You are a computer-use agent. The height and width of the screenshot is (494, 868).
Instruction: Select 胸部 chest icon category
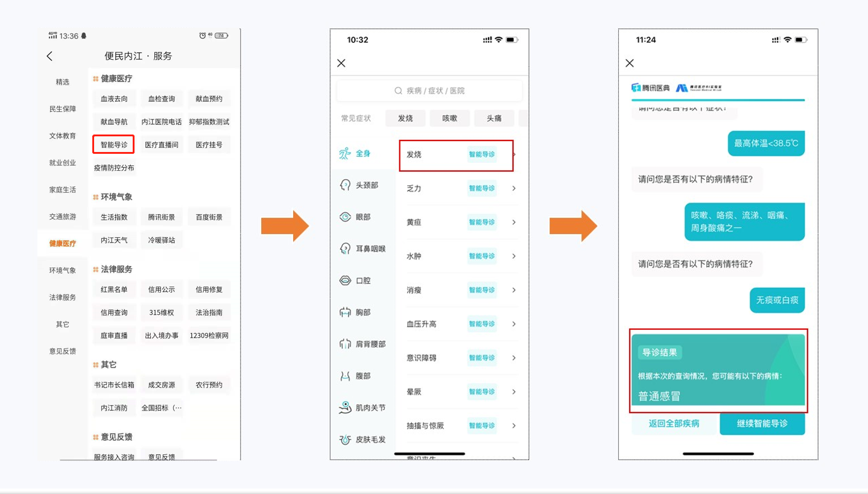pos(345,312)
